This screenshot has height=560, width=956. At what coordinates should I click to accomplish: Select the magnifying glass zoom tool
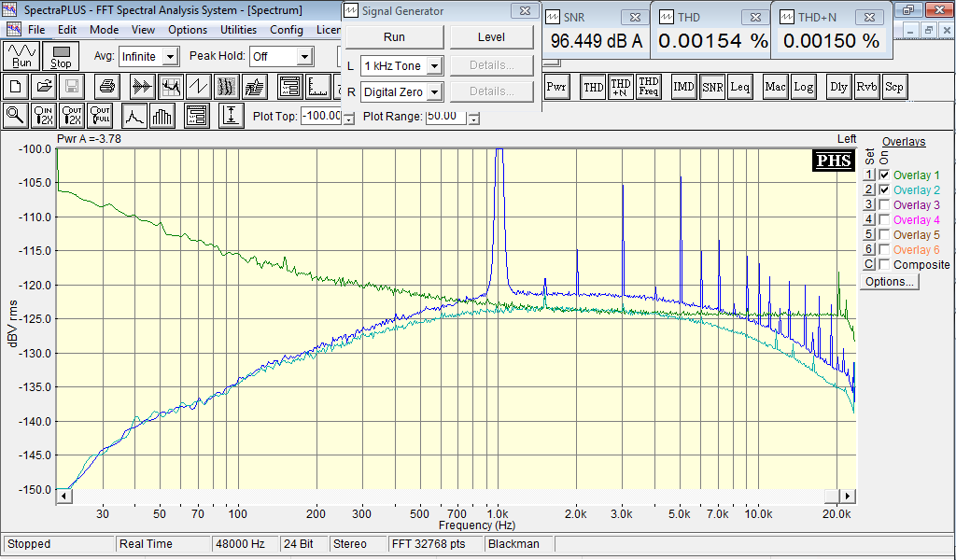[16, 115]
